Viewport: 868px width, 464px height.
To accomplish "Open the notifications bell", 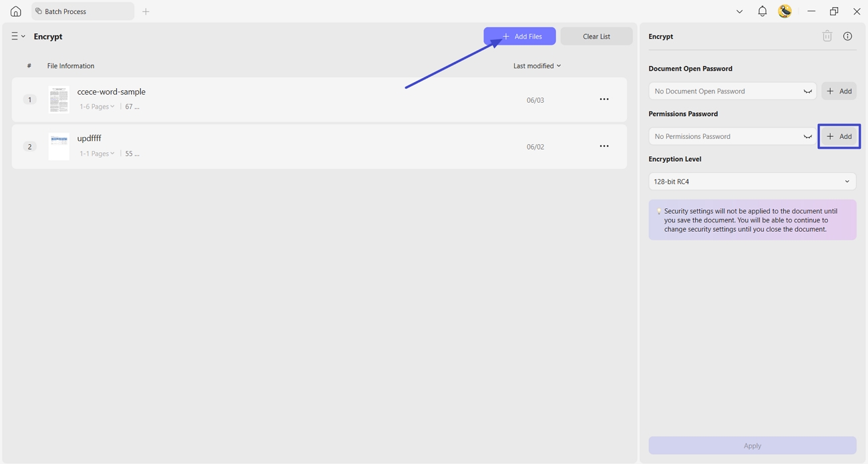I will pyautogui.click(x=762, y=11).
